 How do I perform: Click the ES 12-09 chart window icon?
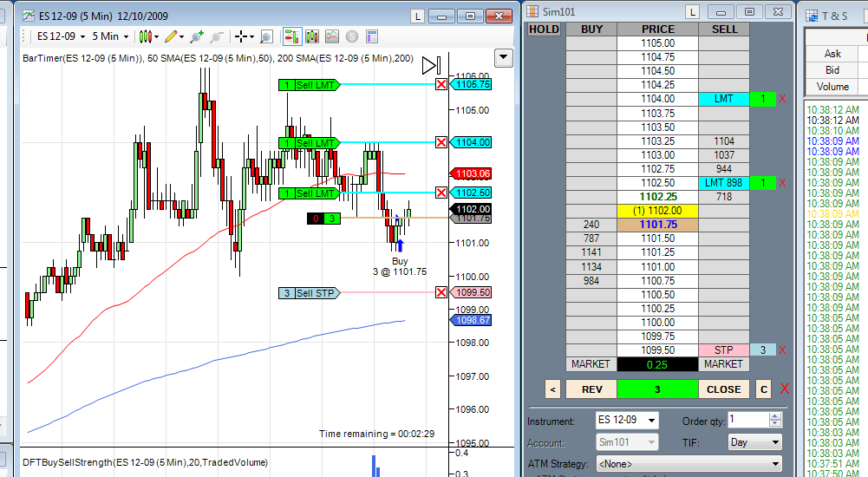pyautogui.click(x=29, y=16)
